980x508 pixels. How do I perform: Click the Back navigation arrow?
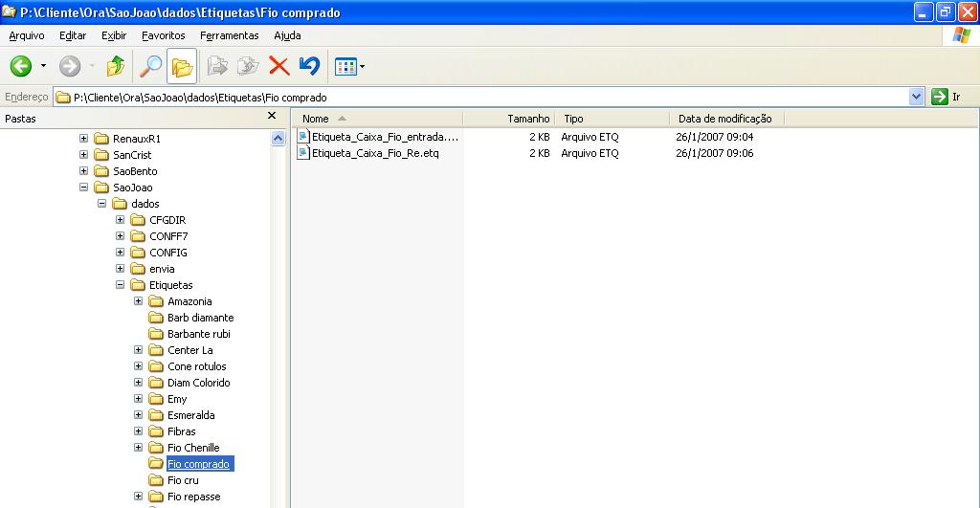(21, 66)
